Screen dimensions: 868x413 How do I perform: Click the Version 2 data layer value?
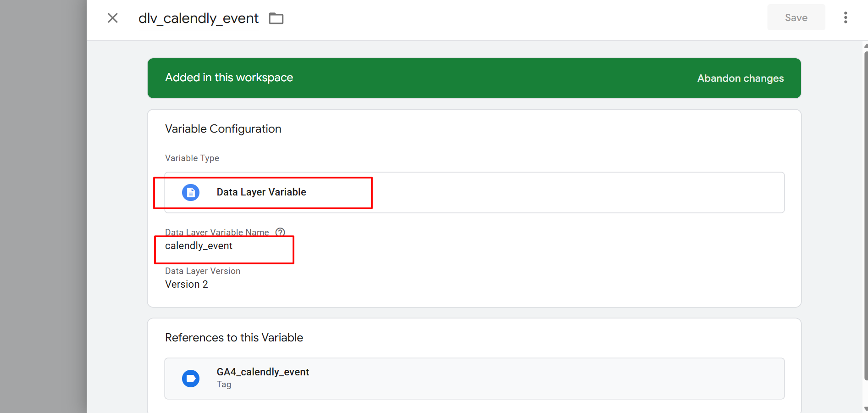pos(186,285)
